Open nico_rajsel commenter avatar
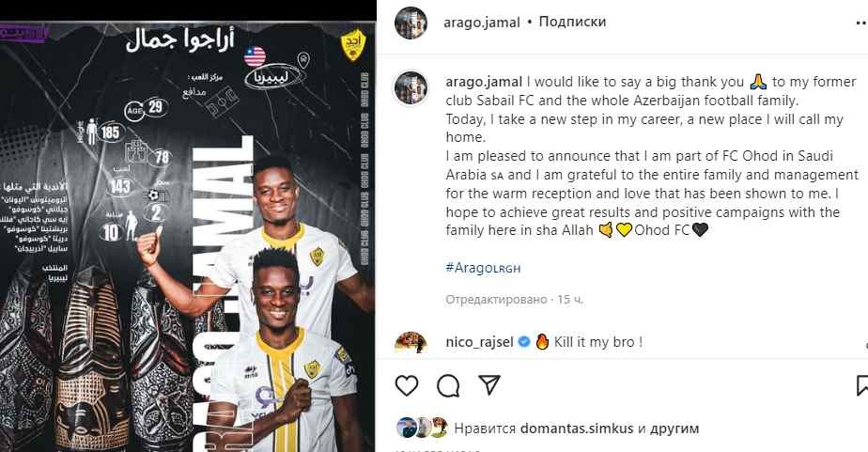 point(411,342)
